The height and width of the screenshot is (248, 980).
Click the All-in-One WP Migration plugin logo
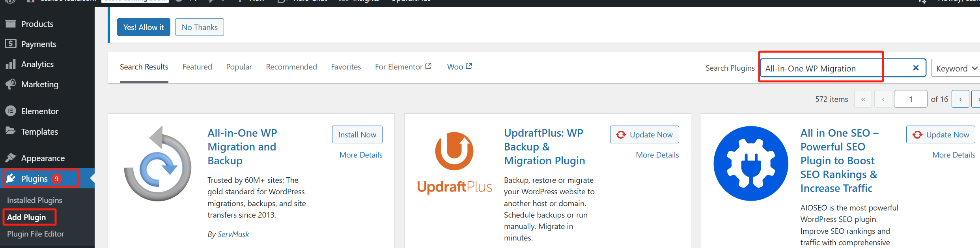click(x=158, y=163)
